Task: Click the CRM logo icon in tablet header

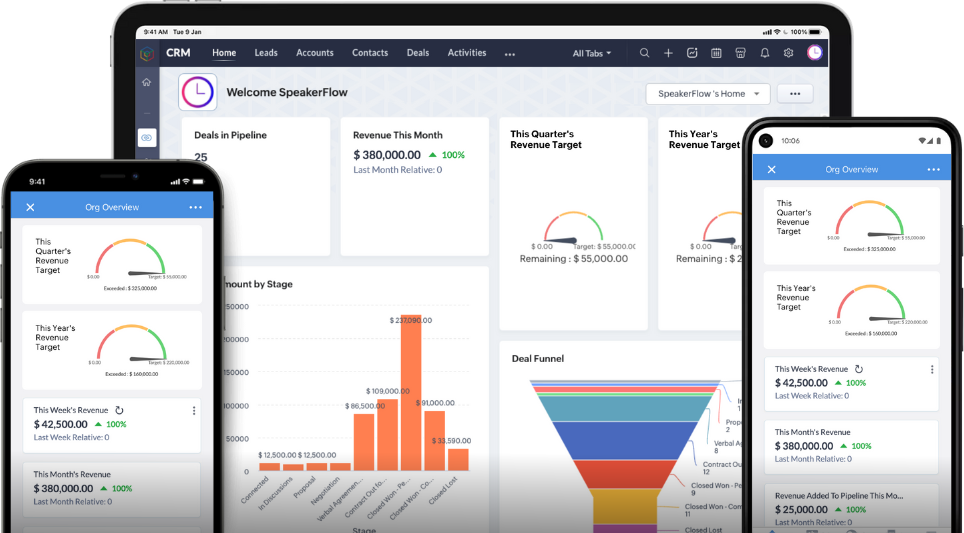Action: [x=147, y=53]
